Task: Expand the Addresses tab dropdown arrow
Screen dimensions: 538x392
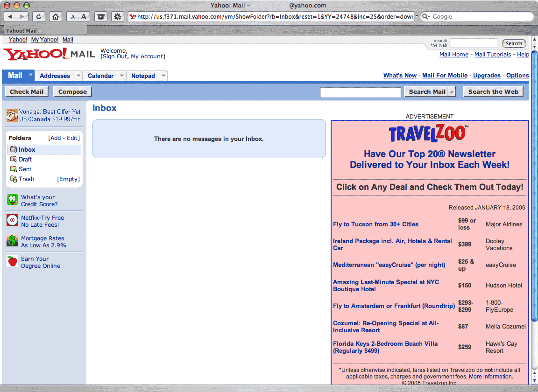Action: (x=78, y=75)
